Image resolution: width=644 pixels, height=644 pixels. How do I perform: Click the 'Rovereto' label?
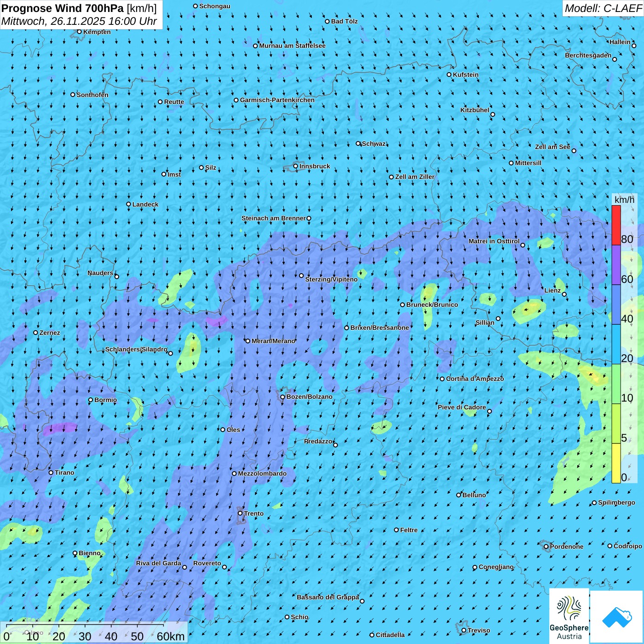point(207,563)
